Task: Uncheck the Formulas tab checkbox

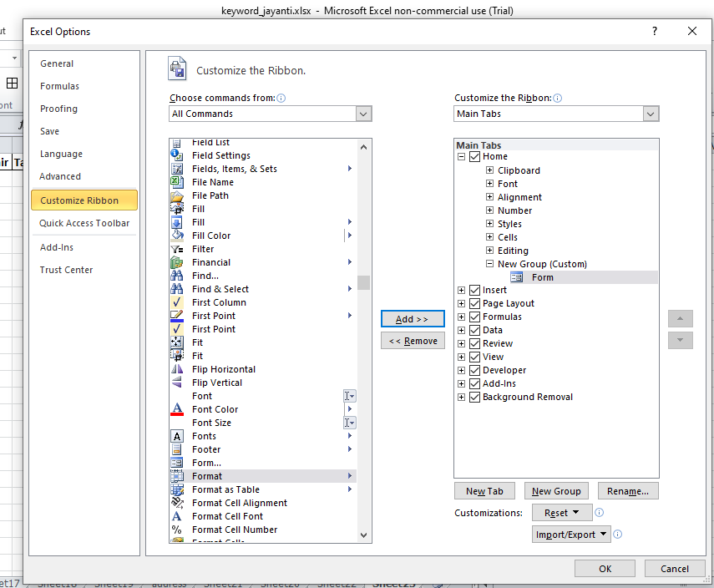Action: click(474, 317)
